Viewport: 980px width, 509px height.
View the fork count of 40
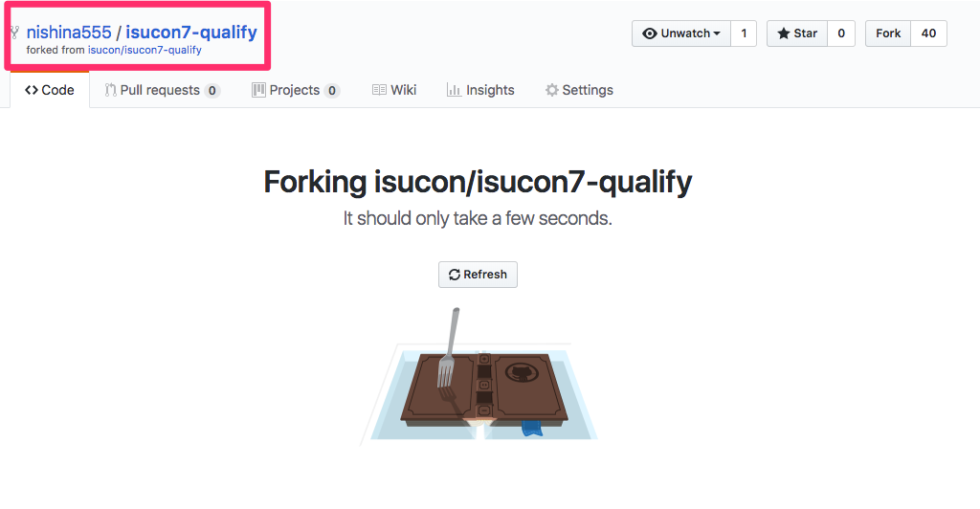click(x=928, y=33)
